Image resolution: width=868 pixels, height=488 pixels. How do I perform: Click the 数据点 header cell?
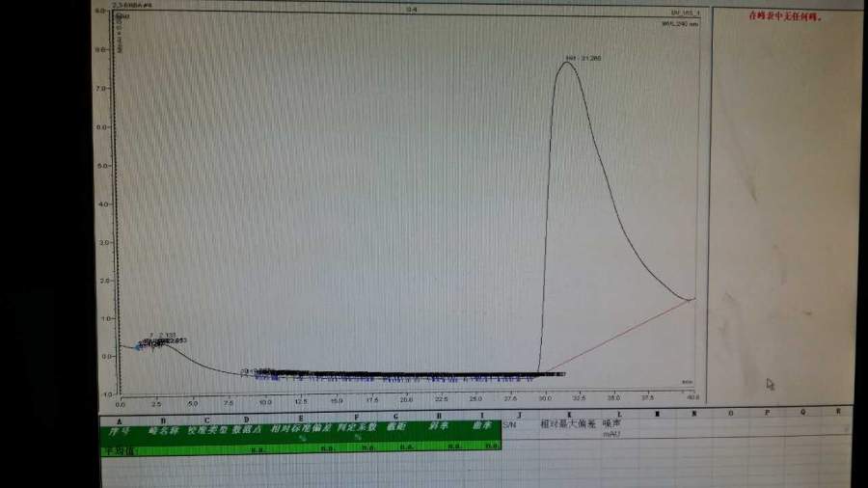[246, 429]
